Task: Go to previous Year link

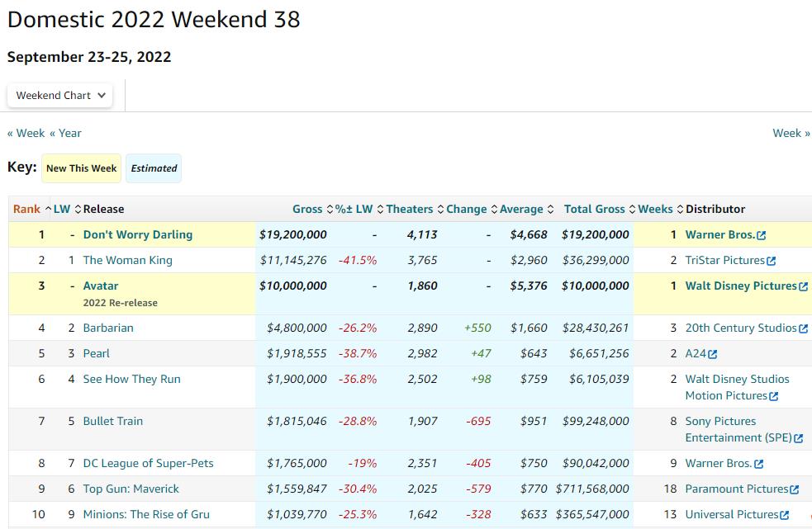Action: (65, 133)
